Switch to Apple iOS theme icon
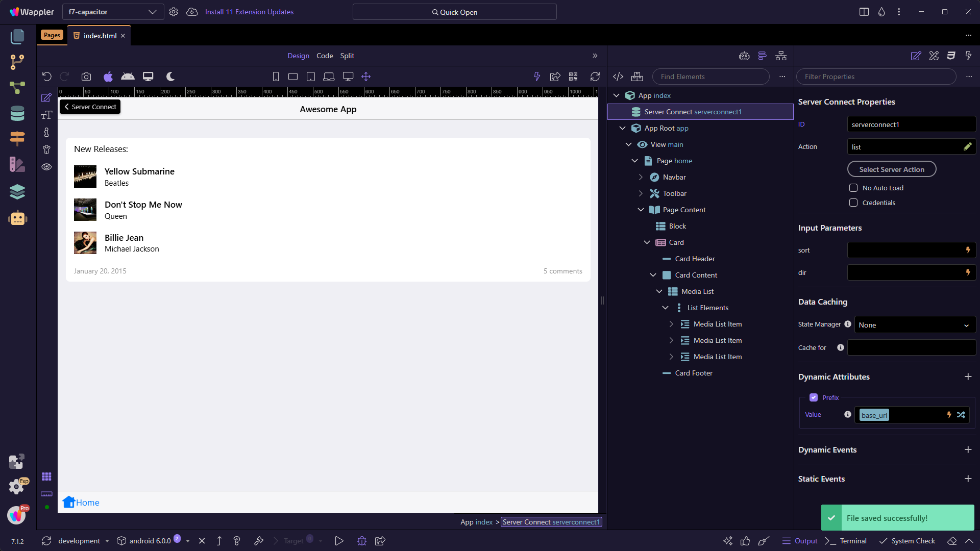The width and height of the screenshot is (980, 551). pyautogui.click(x=108, y=77)
